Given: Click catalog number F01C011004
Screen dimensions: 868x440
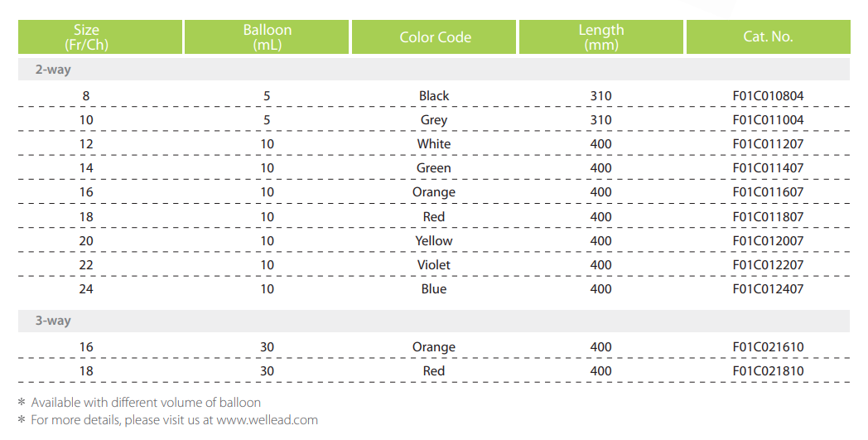Looking at the screenshot, I should pyautogui.click(x=768, y=120).
